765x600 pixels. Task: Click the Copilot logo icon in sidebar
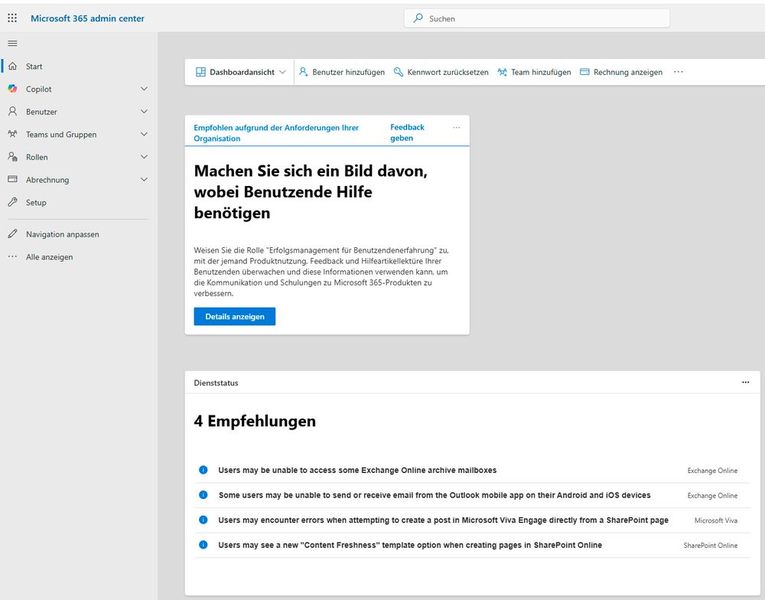[13, 89]
